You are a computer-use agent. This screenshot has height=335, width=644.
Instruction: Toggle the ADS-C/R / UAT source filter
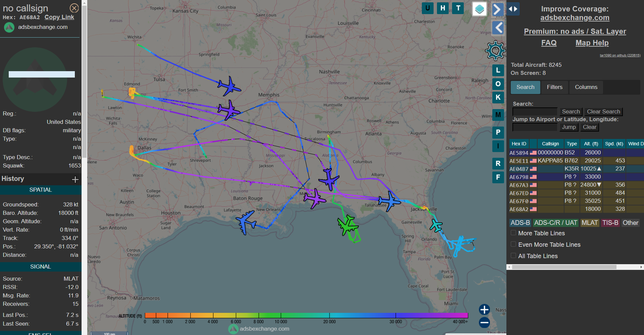point(556,223)
